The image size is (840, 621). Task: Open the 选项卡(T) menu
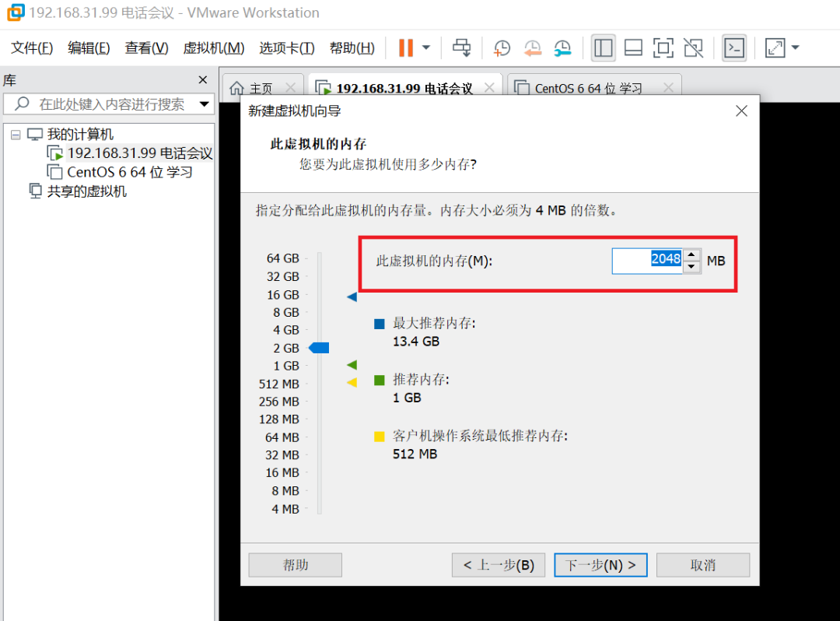point(286,47)
